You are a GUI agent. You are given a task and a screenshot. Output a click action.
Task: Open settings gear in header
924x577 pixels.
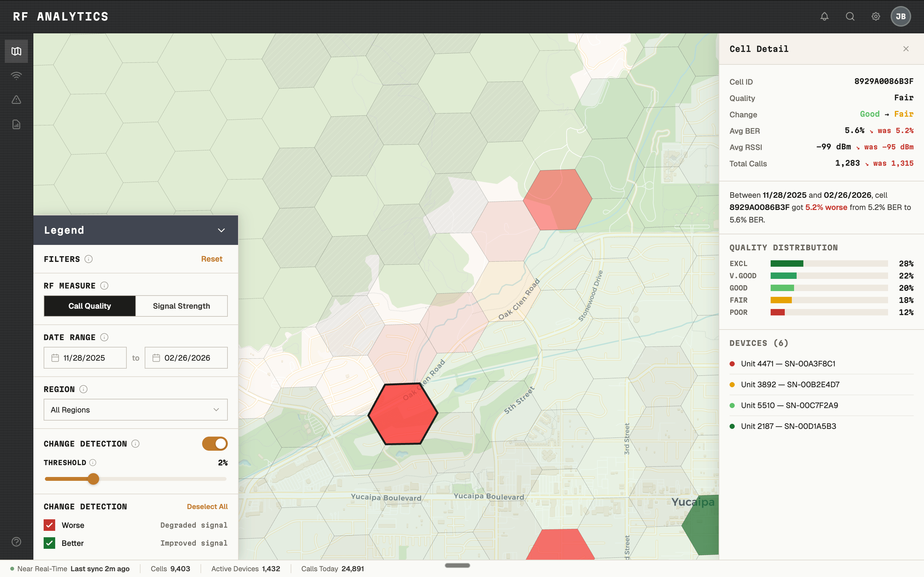(876, 16)
